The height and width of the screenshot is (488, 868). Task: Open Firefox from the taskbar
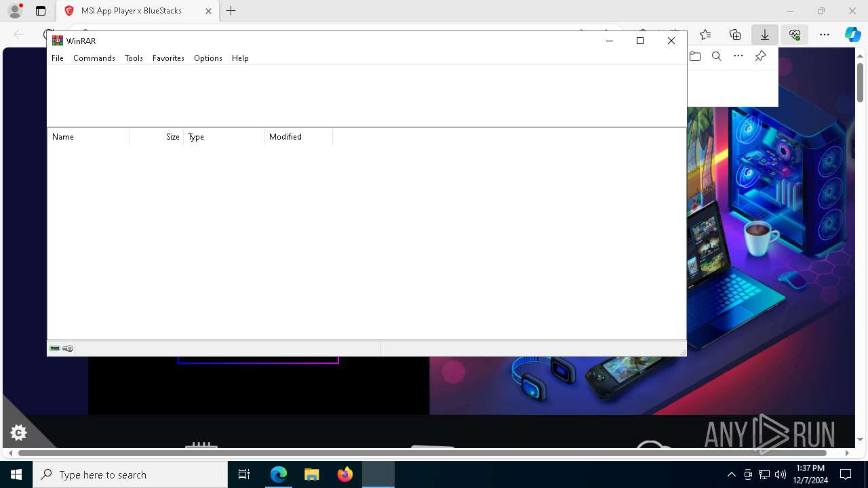tap(345, 474)
